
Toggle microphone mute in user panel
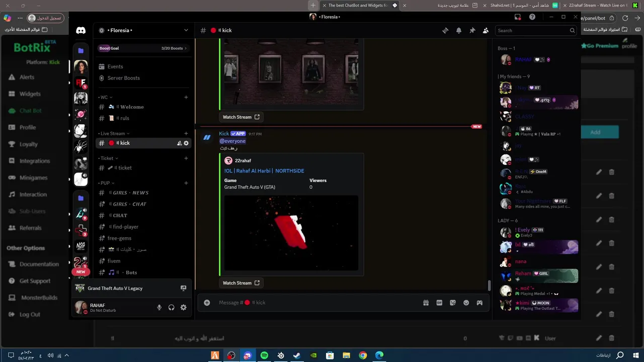(x=159, y=308)
